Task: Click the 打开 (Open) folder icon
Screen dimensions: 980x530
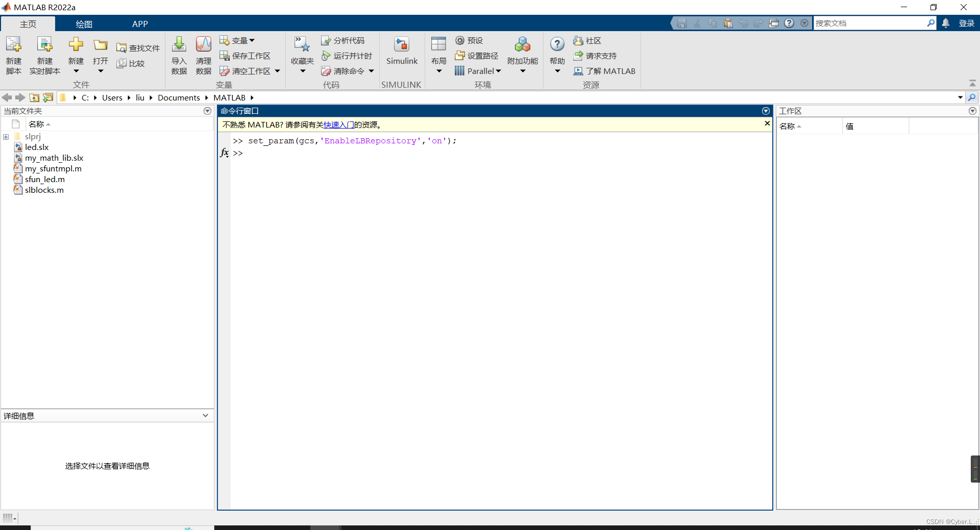Action: point(101,45)
